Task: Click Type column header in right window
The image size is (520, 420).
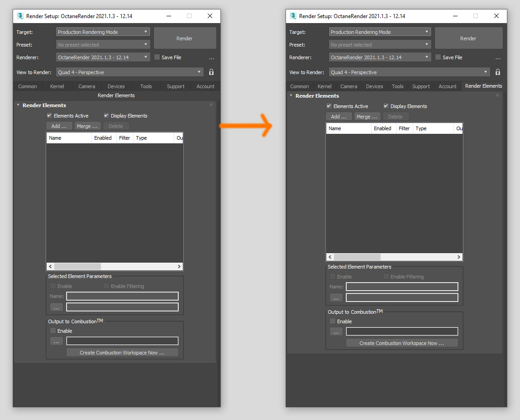Action: (x=433, y=128)
